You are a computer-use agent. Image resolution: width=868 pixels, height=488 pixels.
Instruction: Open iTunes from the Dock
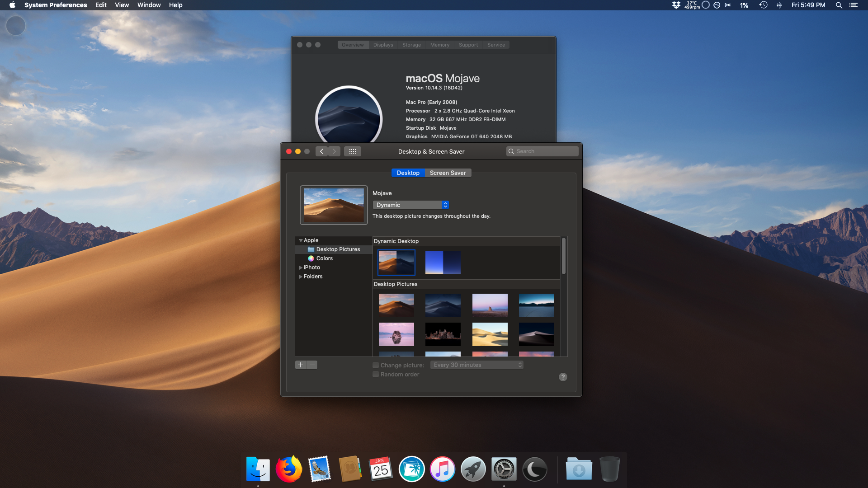click(442, 469)
